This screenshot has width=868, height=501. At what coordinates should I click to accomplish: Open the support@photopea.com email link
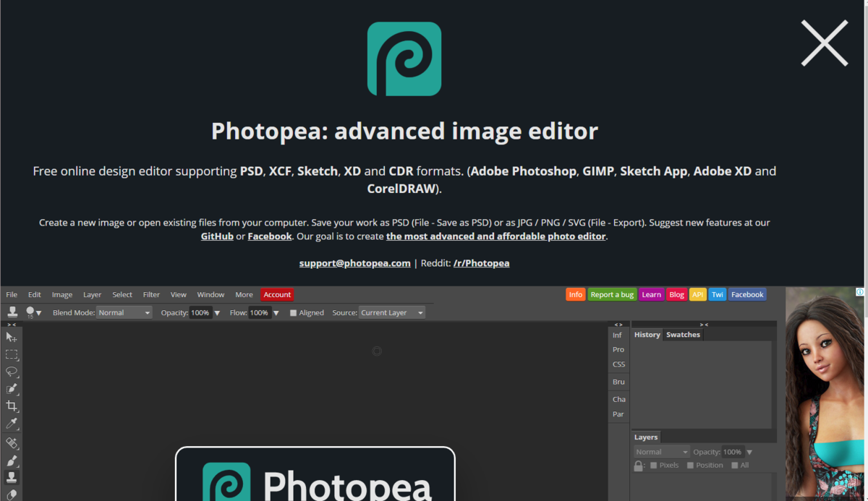point(355,263)
